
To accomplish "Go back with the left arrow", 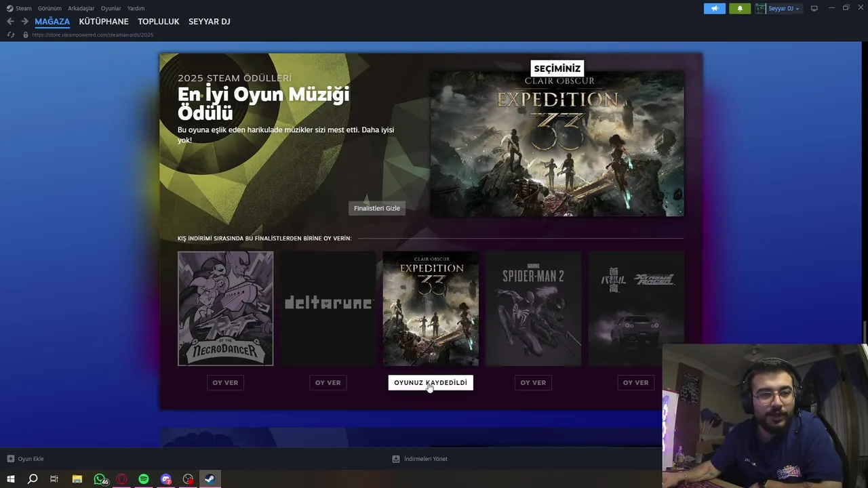I will click(x=10, y=22).
